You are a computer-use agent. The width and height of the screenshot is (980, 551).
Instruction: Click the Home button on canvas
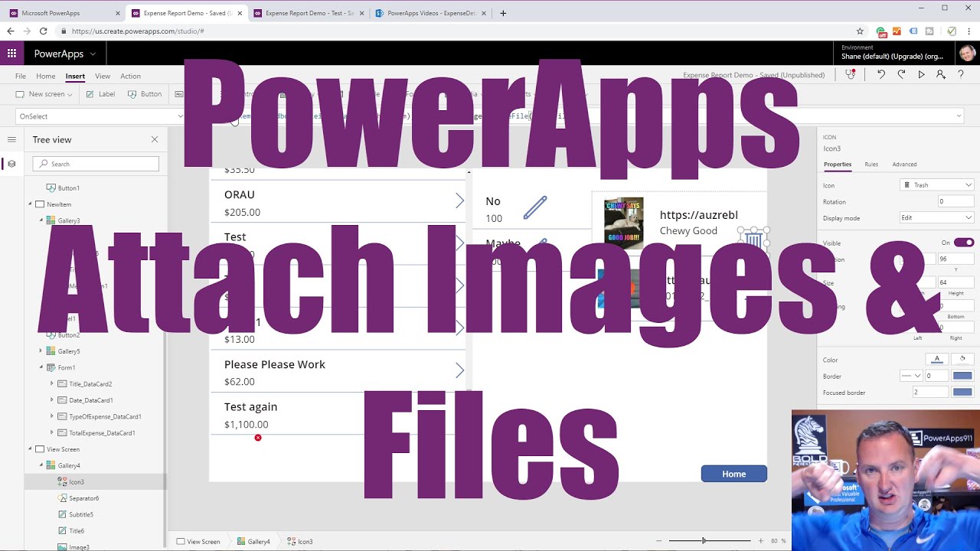click(733, 474)
